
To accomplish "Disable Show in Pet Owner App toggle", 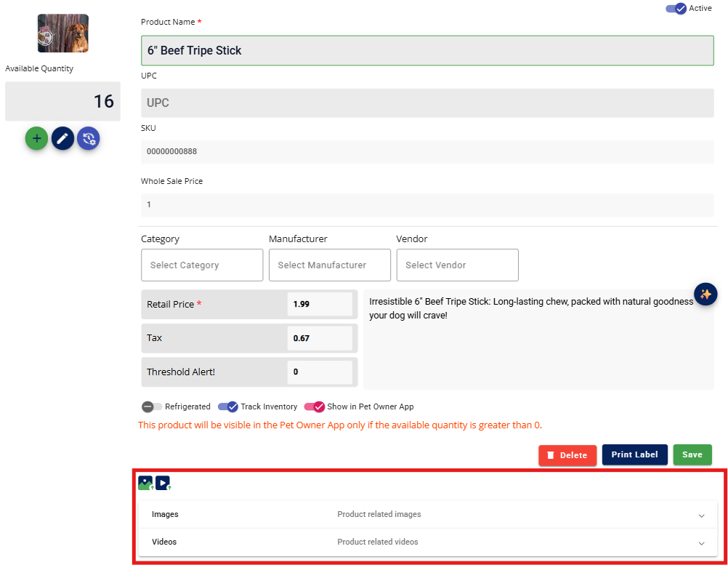I will [314, 407].
